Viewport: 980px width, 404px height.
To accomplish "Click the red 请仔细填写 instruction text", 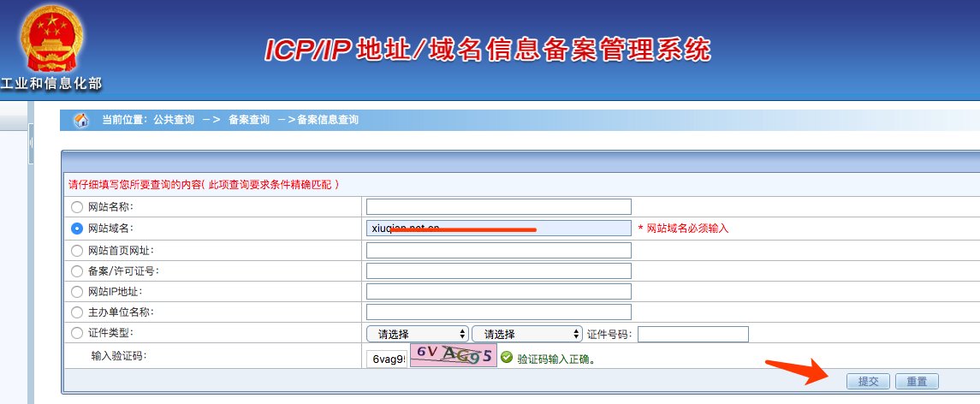I will click(x=204, y=185).
